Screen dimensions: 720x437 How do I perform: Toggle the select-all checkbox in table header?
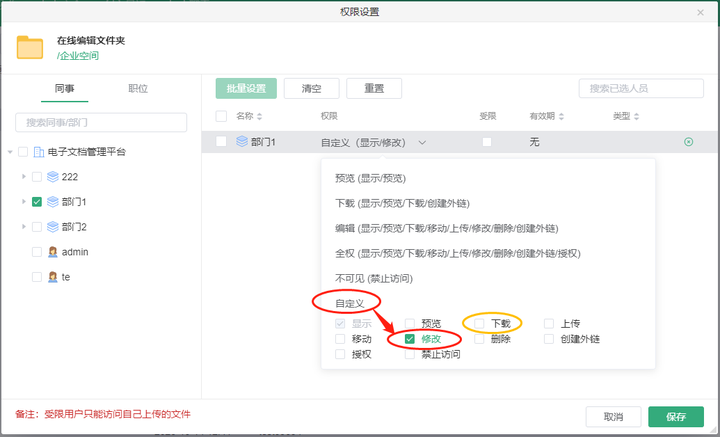221,116
